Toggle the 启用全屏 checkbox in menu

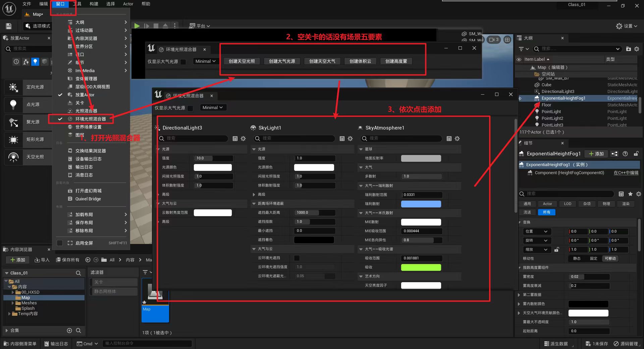pos(60,243)
